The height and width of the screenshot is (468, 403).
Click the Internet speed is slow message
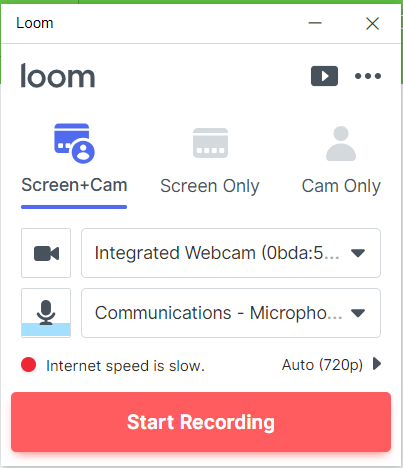[x=125, y=366]
